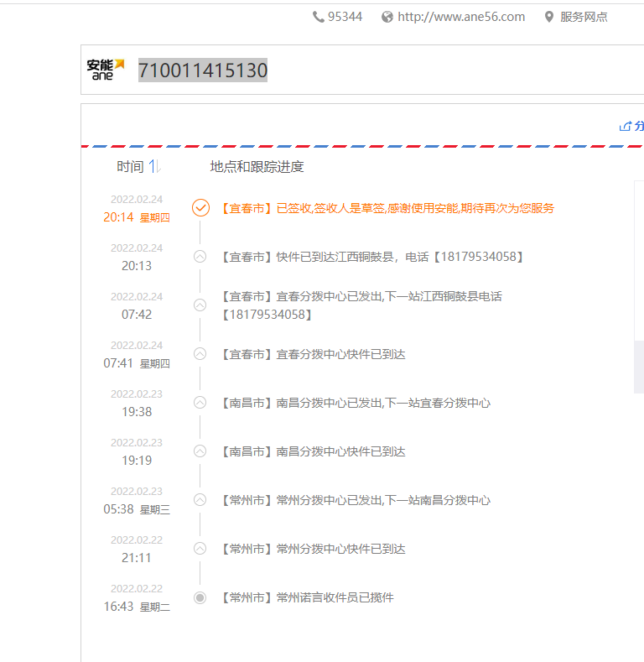
Task: Click the 地点和跟踪进度 column header
Action: (x=257, y=167)
